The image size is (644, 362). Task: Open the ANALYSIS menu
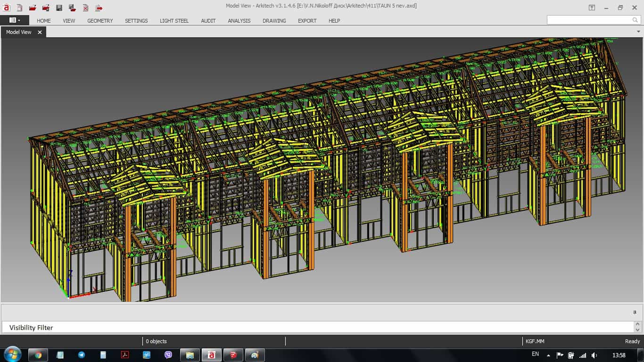pyautogui.click(x=239, y=21)
